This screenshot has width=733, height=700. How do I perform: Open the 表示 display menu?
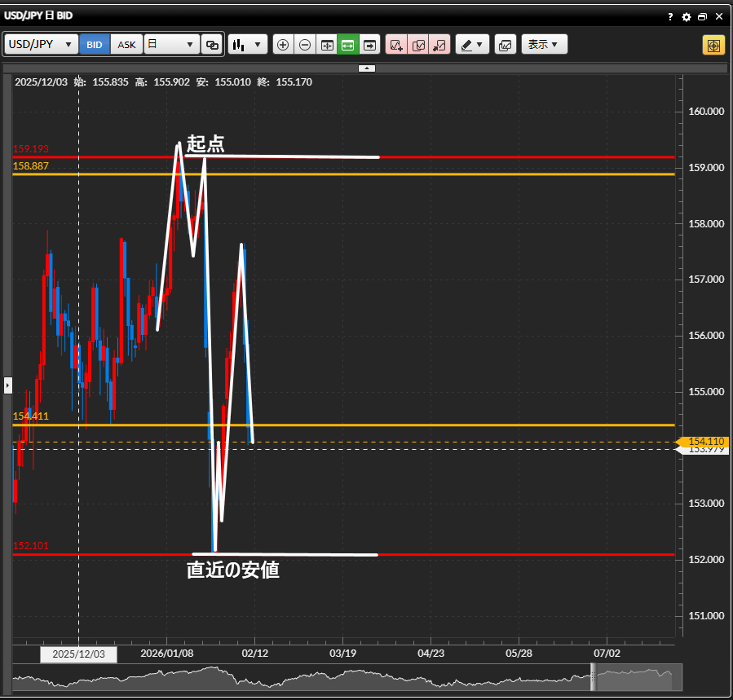[544, 45]
